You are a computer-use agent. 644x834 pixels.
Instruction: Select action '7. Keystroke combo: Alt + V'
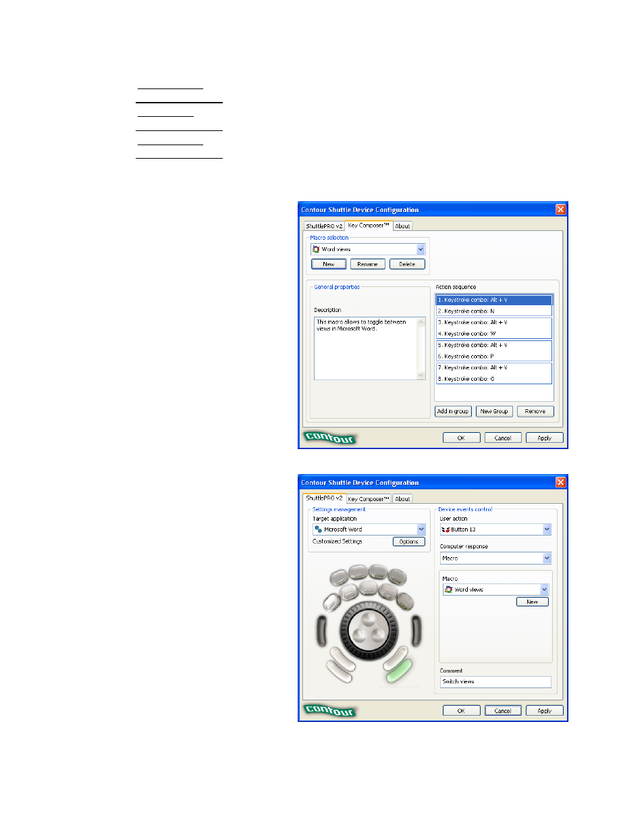(x=494, y=367)
